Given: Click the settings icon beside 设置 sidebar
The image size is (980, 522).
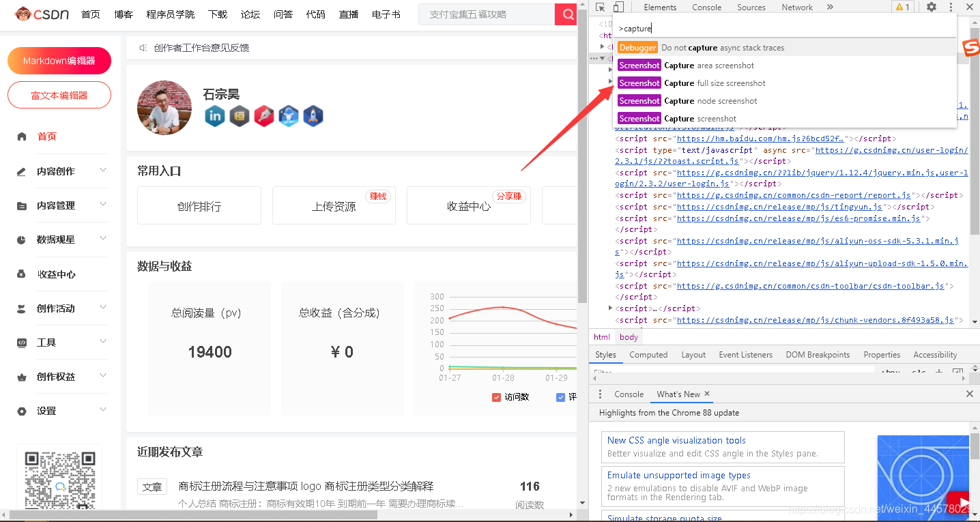Looking at the screenshot, I should [x=22, y=411].
